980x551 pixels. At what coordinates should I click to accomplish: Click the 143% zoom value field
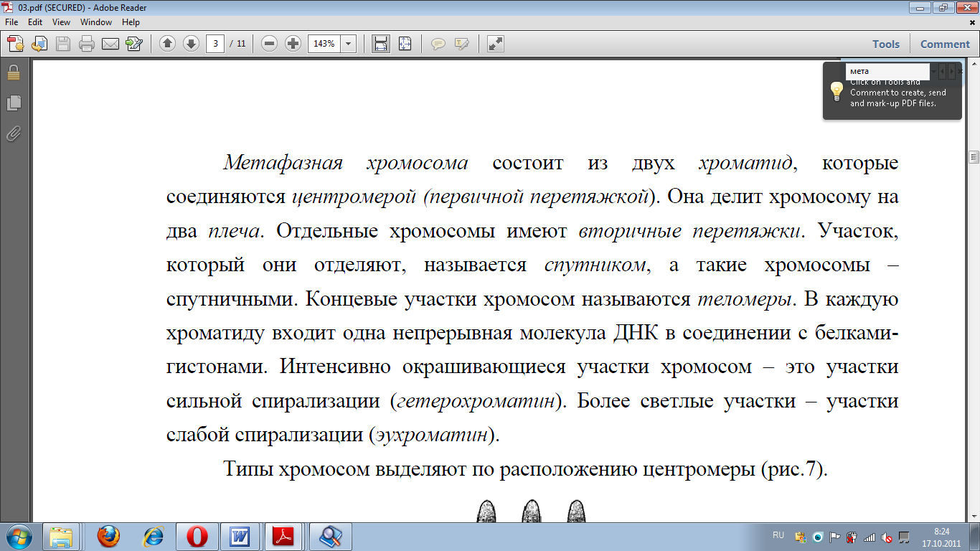click(x=324, y=44)
